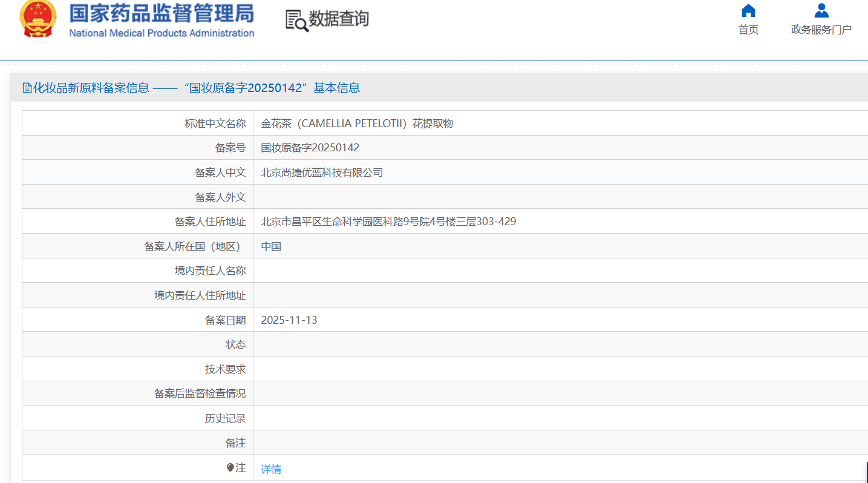Click the home house icon

(x=748, y=11)
